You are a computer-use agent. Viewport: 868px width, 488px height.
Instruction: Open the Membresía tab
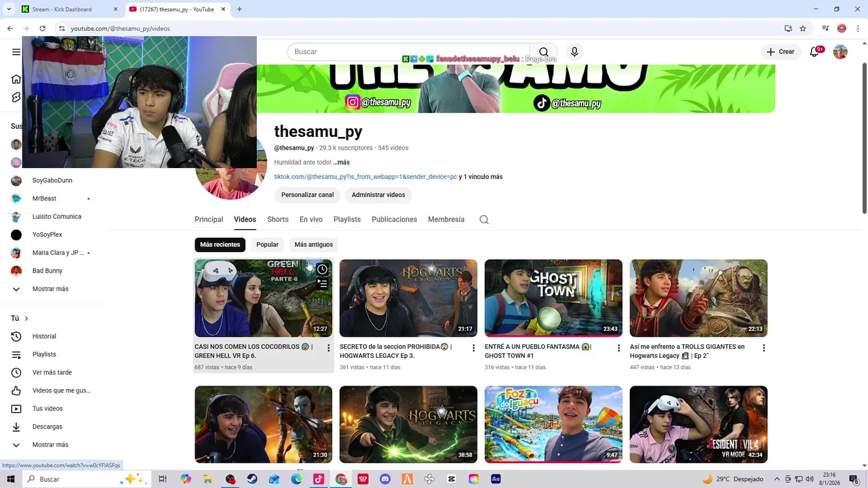(446, 220)
